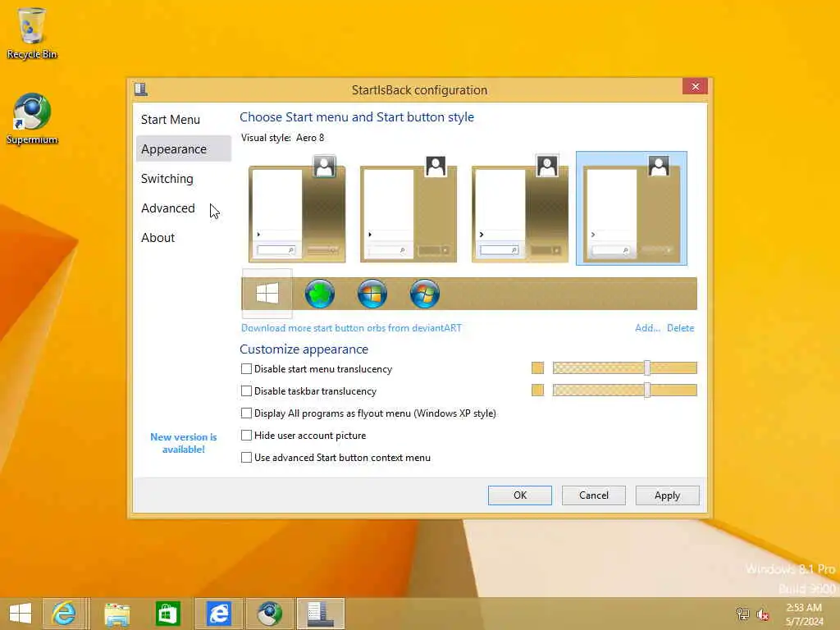Click the Add... orb link

[x=647, y=328]
